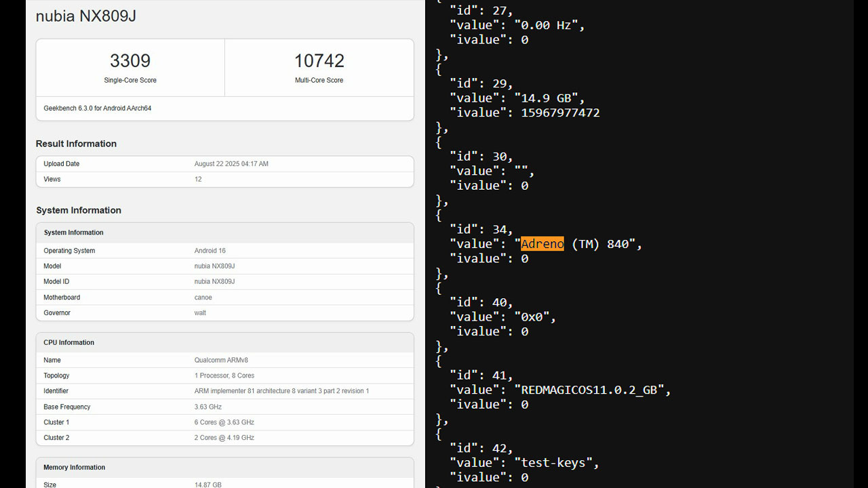Click the Memory Information table header
Image resolution: width=868 pixels, height=488 pixels.
(224, 467)
